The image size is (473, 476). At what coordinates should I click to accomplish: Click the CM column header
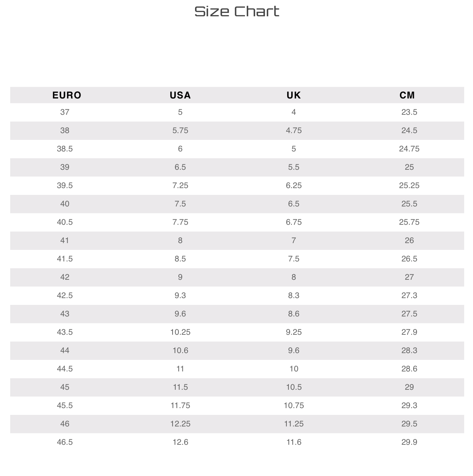[x=407, y=95]
